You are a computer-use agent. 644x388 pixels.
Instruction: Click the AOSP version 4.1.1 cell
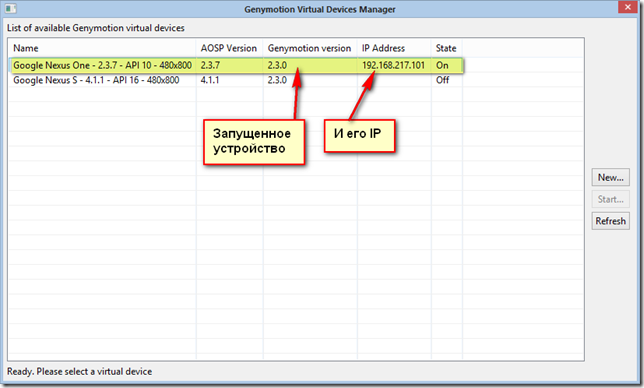click(x=209, y=80)
